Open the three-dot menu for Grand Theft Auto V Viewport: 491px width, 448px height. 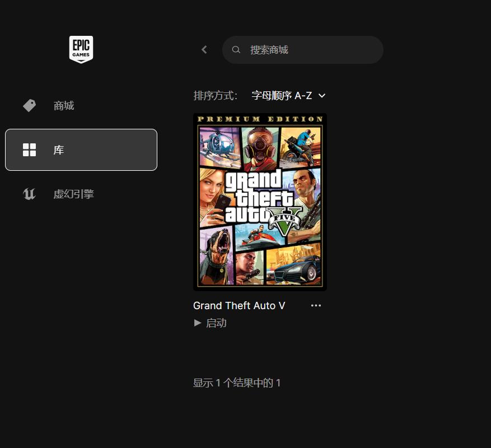tap(316, 305)
